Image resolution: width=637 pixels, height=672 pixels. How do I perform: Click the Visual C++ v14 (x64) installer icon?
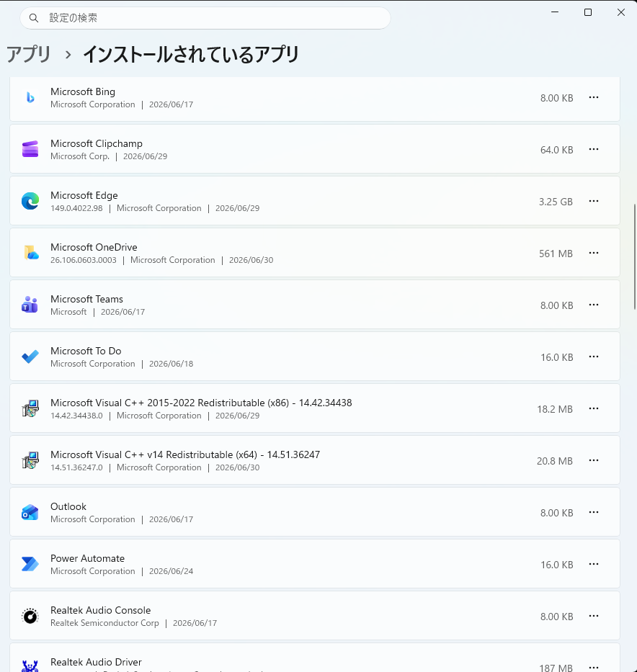click(30, 460)
